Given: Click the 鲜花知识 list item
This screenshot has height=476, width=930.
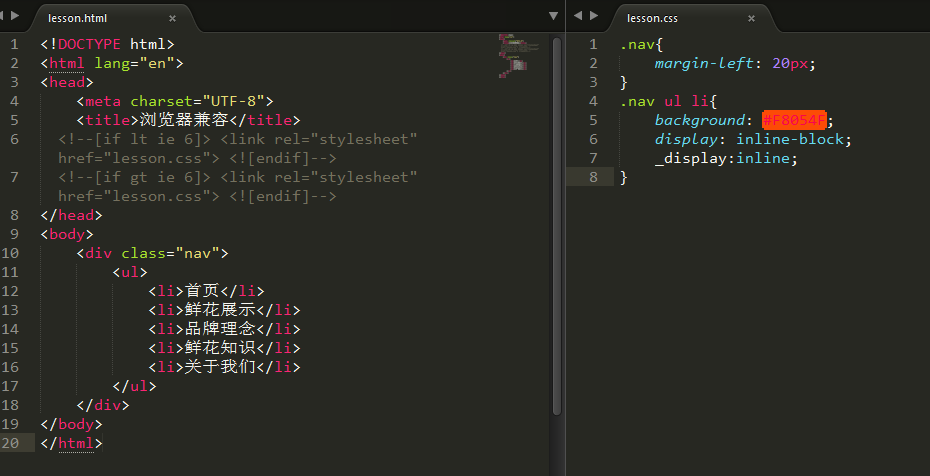Looking at the screenshot, I should (x=224, y=348).
